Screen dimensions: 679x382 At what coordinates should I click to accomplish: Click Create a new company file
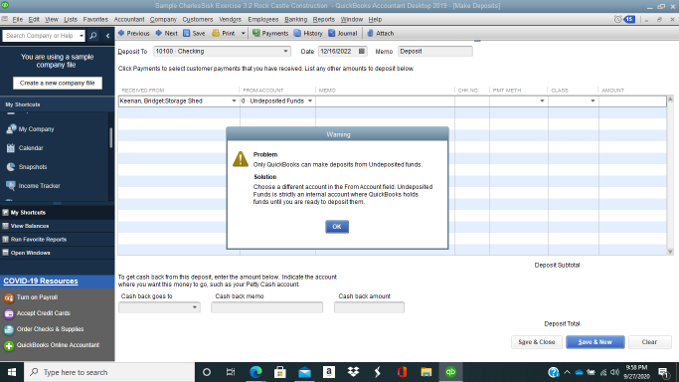pos(58,83)
